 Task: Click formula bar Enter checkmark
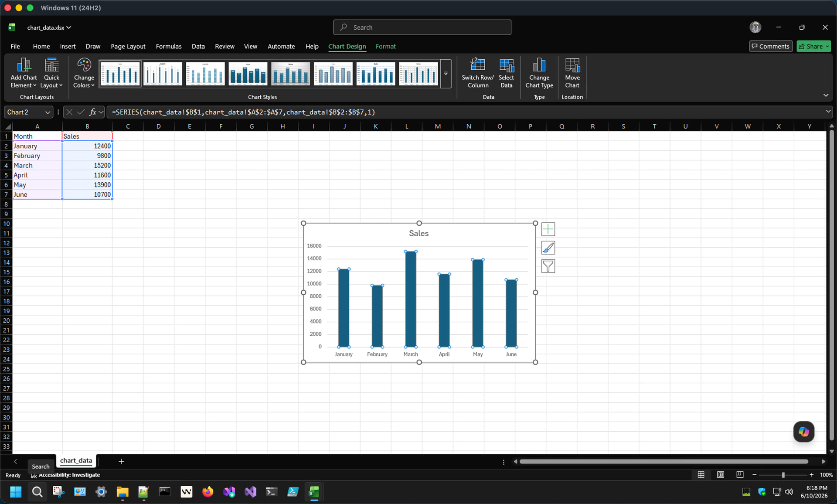81,112
